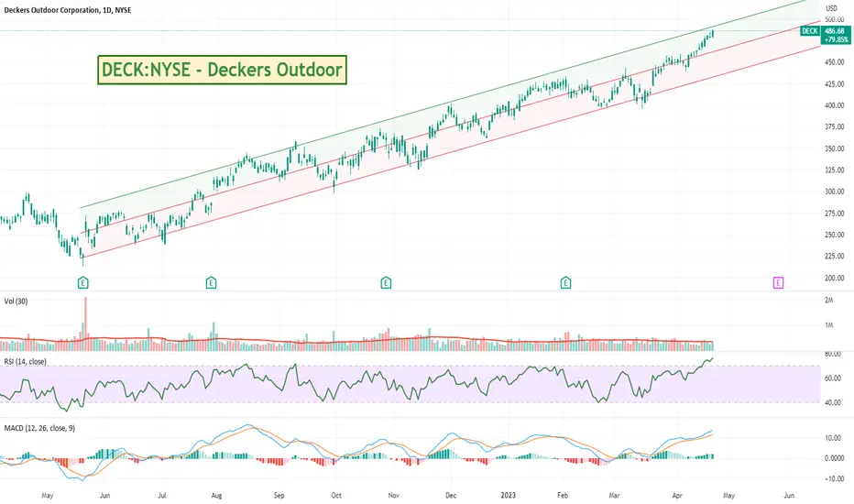The image size is (854, 504).
Task: Open the purple upcoming earnings marker
Action: 778,283
